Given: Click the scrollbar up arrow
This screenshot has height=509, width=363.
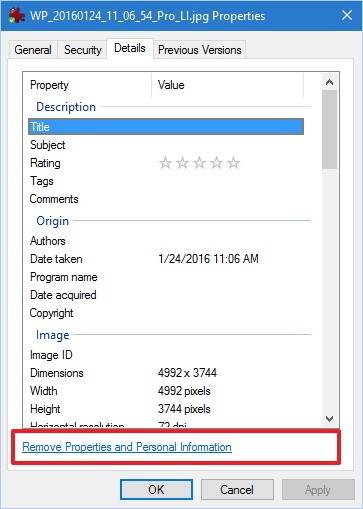Looking at the screenshot, I should pos(329,82).
